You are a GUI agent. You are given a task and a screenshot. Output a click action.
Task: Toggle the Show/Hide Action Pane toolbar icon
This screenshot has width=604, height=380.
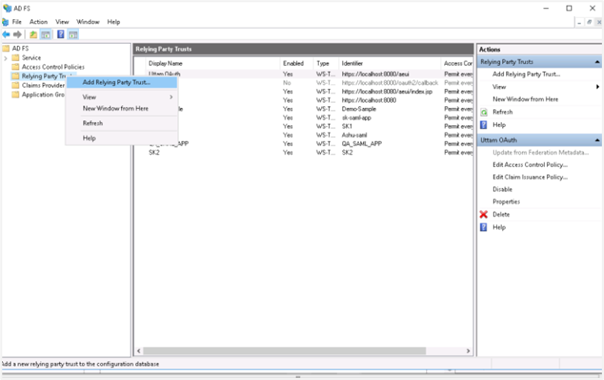(x=73, y=35)
